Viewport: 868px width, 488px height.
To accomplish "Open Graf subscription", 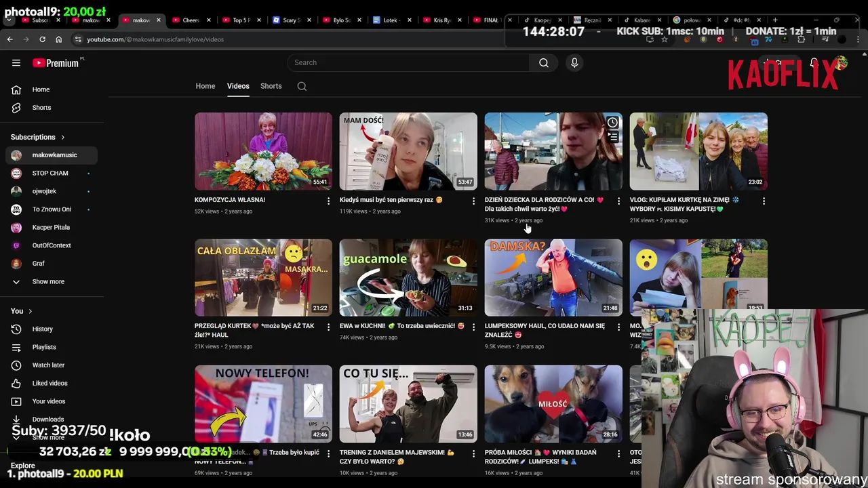I will (52, 264).
